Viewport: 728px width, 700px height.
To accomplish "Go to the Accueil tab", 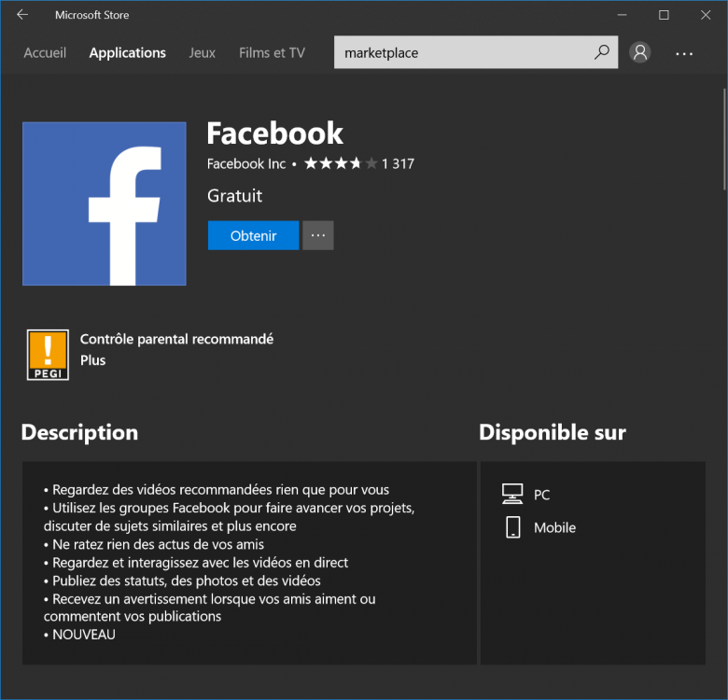I will click(x=45, y=53).
